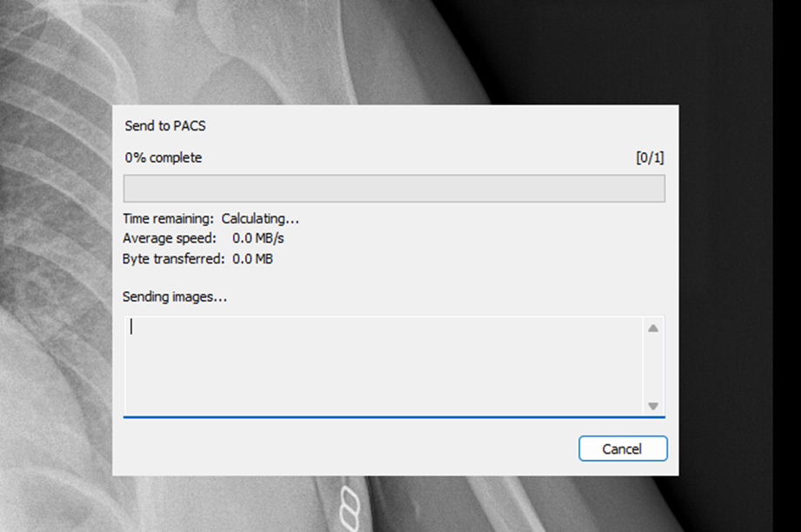
Task: Click the blue underline of the log box
Action: point(394,416)
